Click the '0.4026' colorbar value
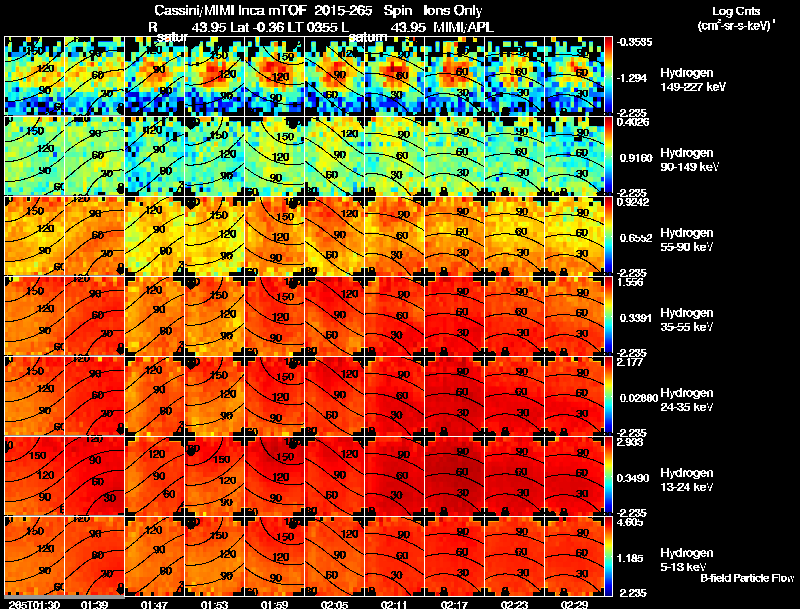800x609 pixels. (633, 122)
